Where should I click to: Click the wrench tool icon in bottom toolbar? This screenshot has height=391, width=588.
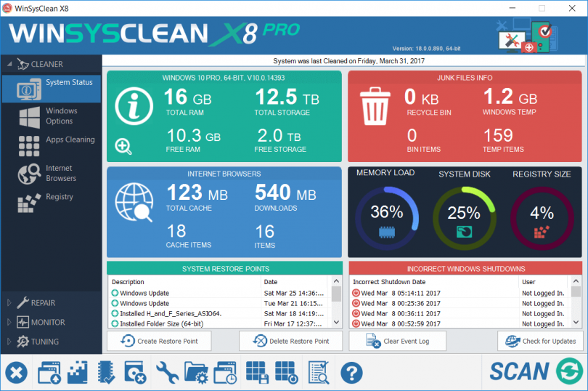[167, 373]
